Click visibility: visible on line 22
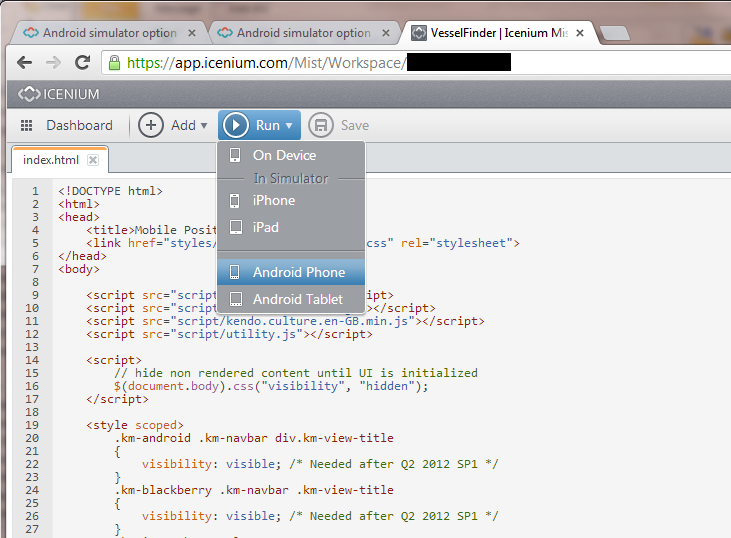Viewport: 731px width, 538px height. (x=212, y=464)
